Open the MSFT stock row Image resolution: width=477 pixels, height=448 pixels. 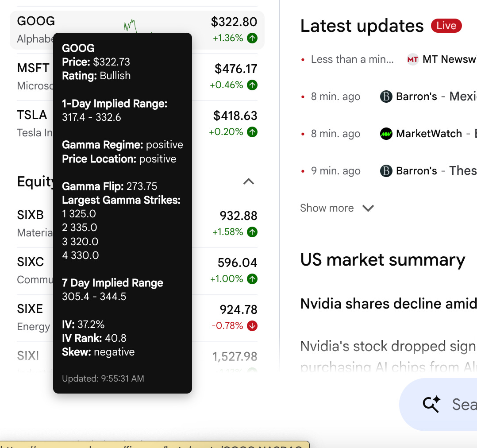[137, 77]
